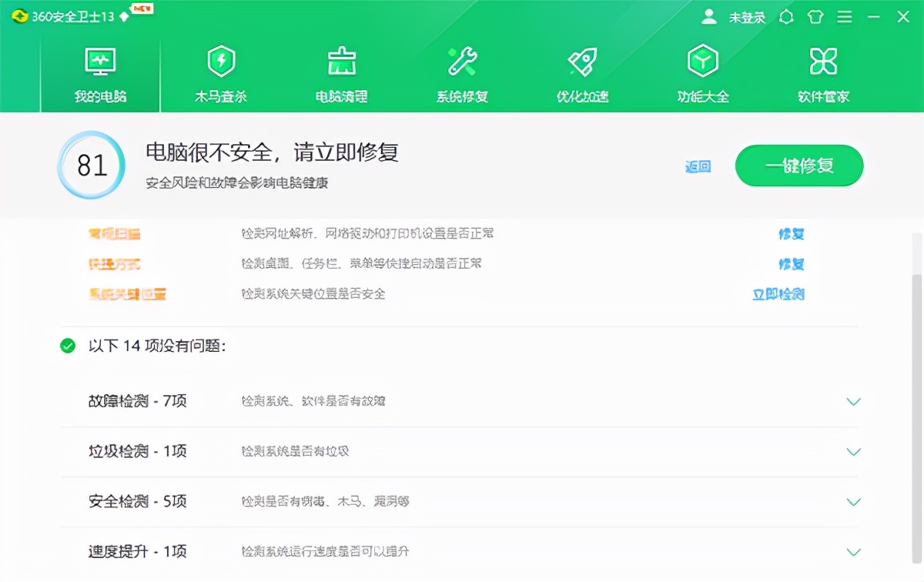The width and height of the screenshot is (924, 582).
Task: Expand the 速度提升 1项 section
Action: pyautogui.click(x=853, y=551)
